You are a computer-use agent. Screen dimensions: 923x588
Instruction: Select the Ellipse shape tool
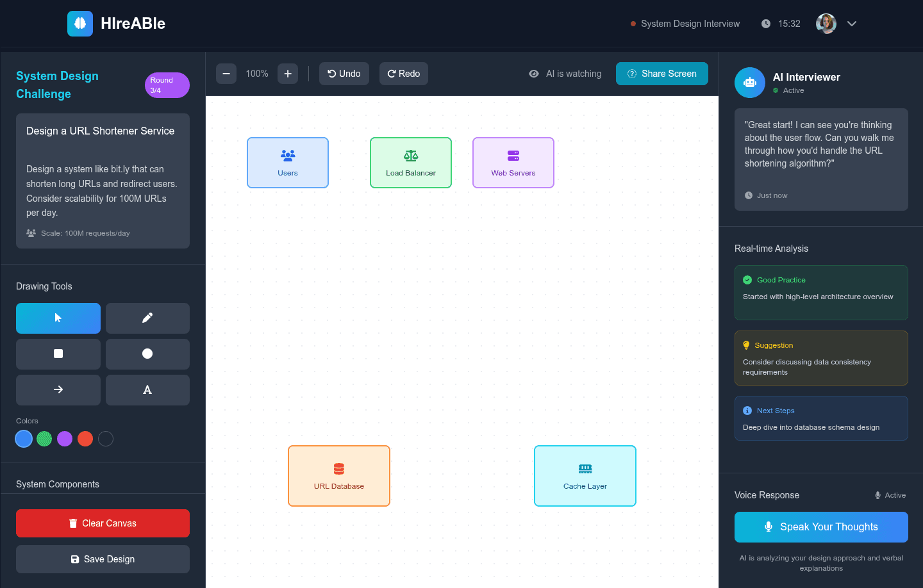[x=147, y=354]
